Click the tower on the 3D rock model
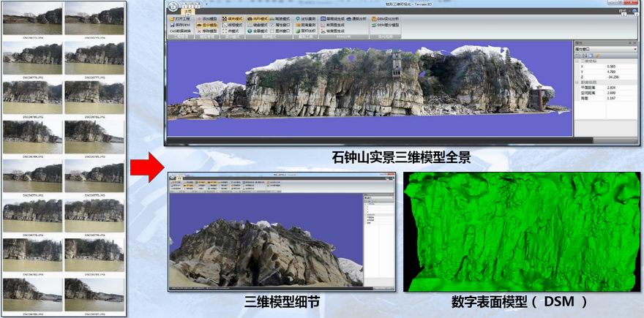The width and height of the screenshot is (644, 318). click(x=396, y=64)
